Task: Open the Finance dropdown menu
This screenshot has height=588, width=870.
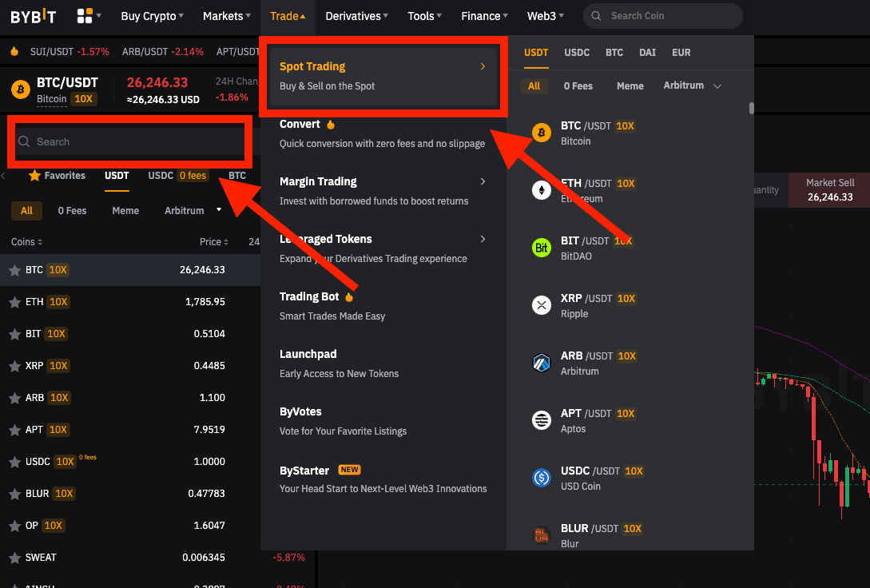Action: [x=484, y=16]
